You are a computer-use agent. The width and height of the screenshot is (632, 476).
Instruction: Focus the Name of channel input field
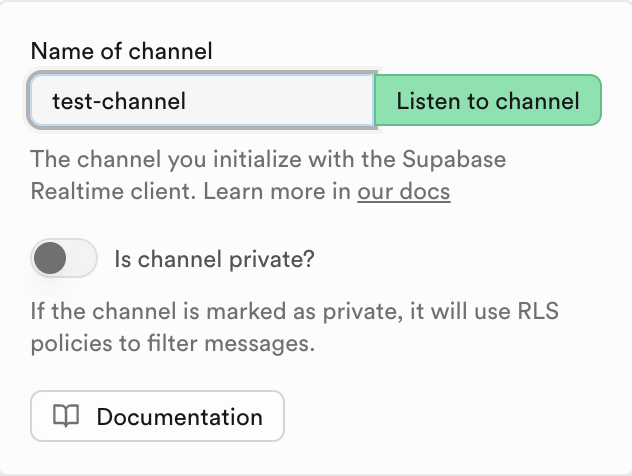tap(202, 101)
